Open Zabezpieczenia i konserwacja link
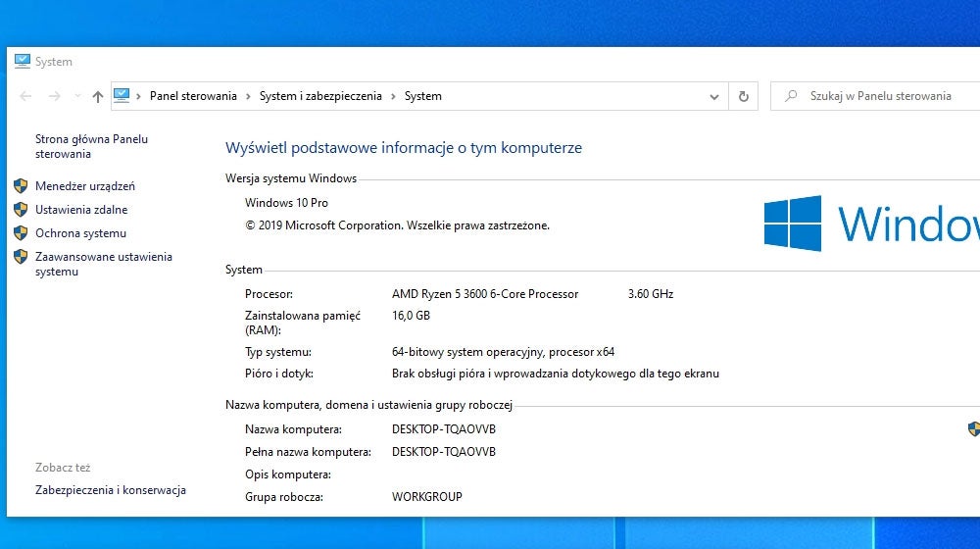The height and width of the screenshot is (549, 980). 111,490
